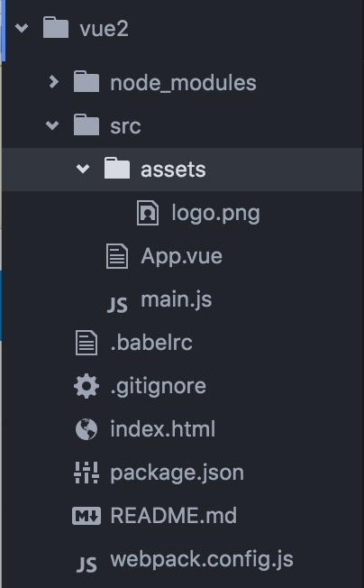Viewport: 364px width, 588px height.
Task: Select the assets folder name
Action: pos(173,170)
